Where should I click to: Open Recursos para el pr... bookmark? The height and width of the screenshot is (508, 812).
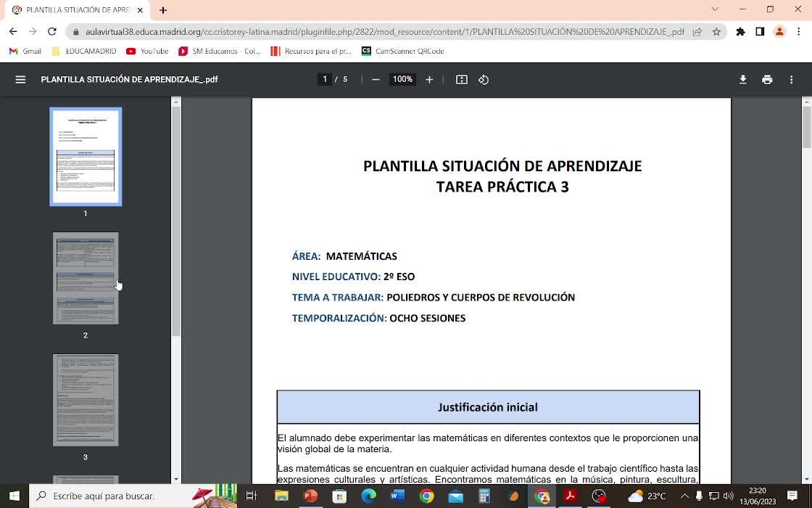(x=311, y=51)
